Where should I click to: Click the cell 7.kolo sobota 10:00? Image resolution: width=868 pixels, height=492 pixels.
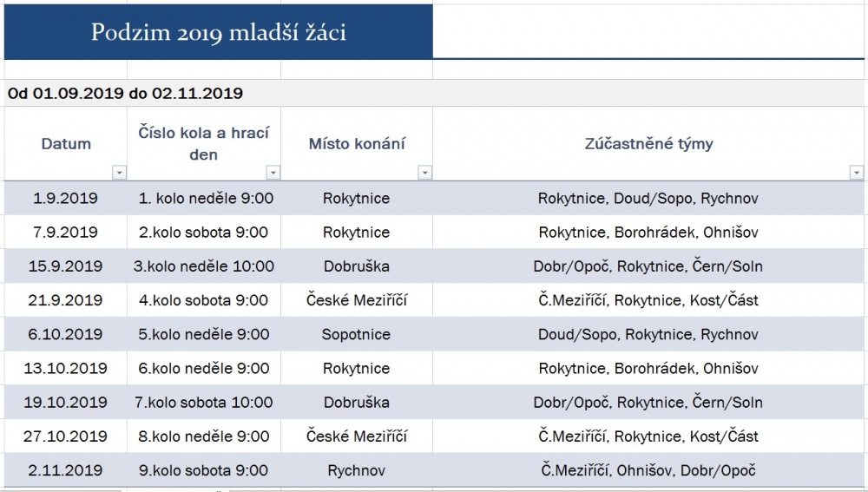click(204, 403)
